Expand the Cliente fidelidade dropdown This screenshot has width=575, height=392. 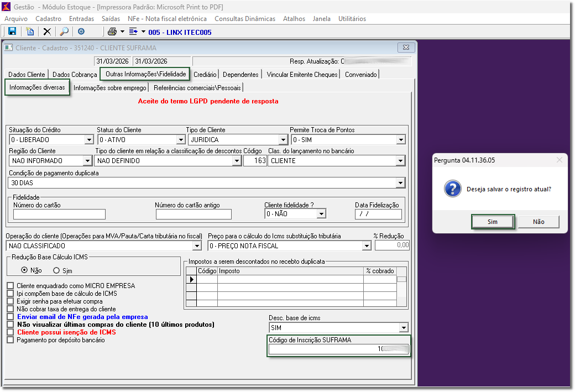coord(321,214)
